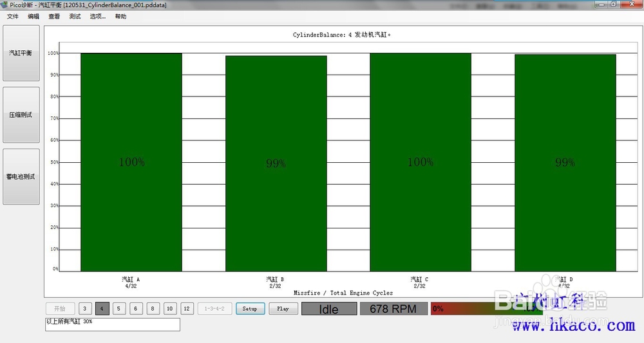Choose 5 cylinders
Viewport: 644px width, 343px height.
[x=118, y=308]
